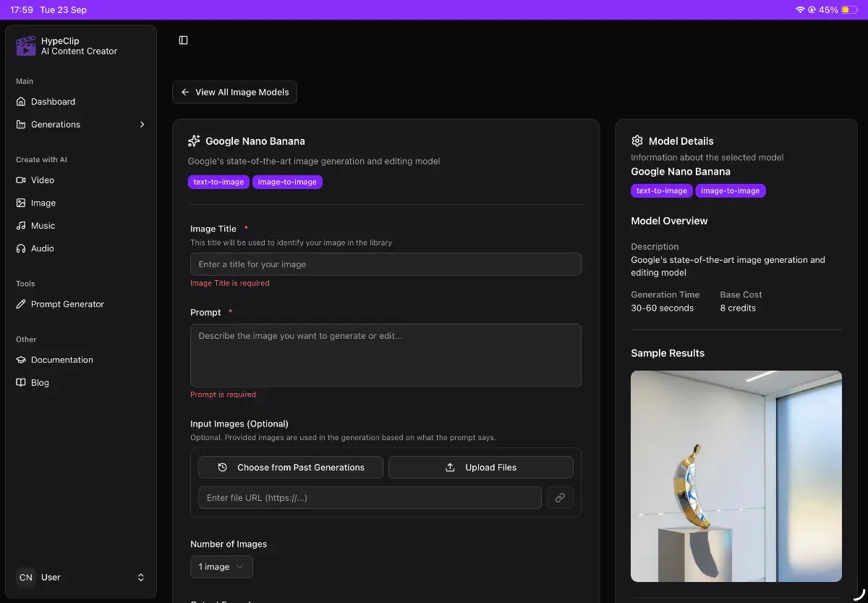Open the Documentation link

[x=61, y=360]
